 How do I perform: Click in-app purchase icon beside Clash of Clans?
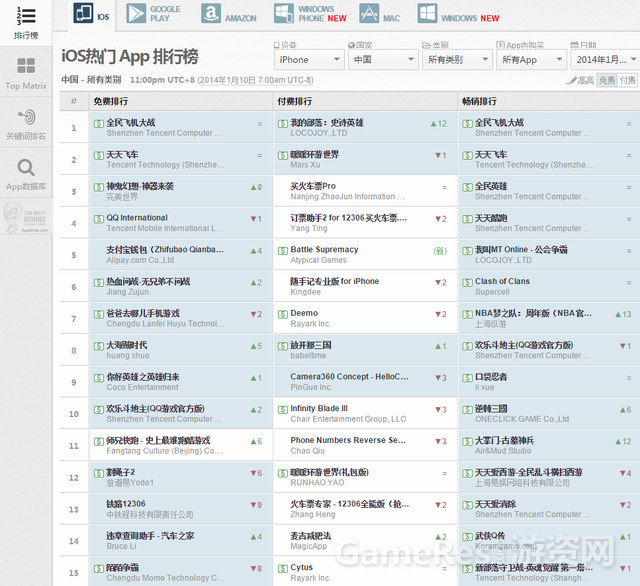[467, 282]
